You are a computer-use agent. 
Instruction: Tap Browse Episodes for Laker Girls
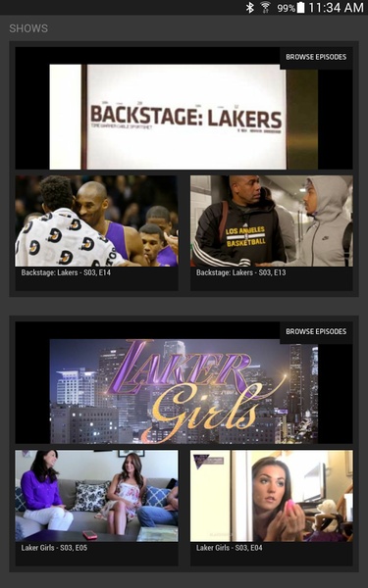[x=316, y=332]
